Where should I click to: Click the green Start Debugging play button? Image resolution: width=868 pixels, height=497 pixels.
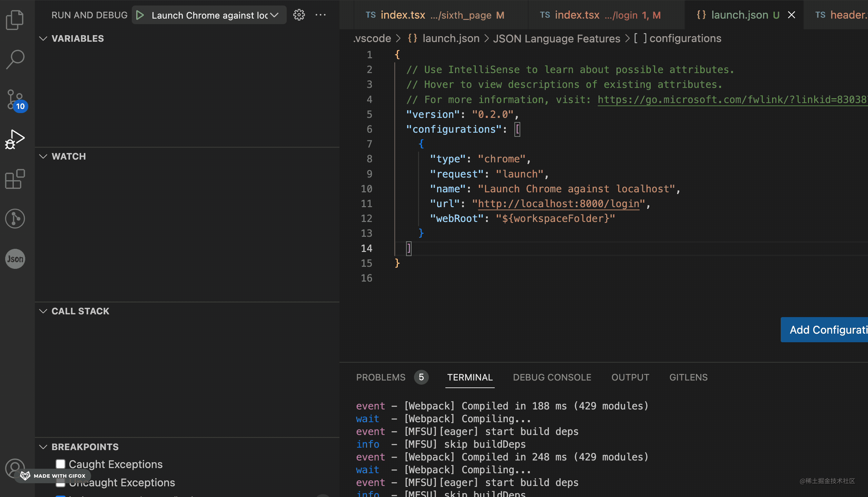[x=140, y=15]
